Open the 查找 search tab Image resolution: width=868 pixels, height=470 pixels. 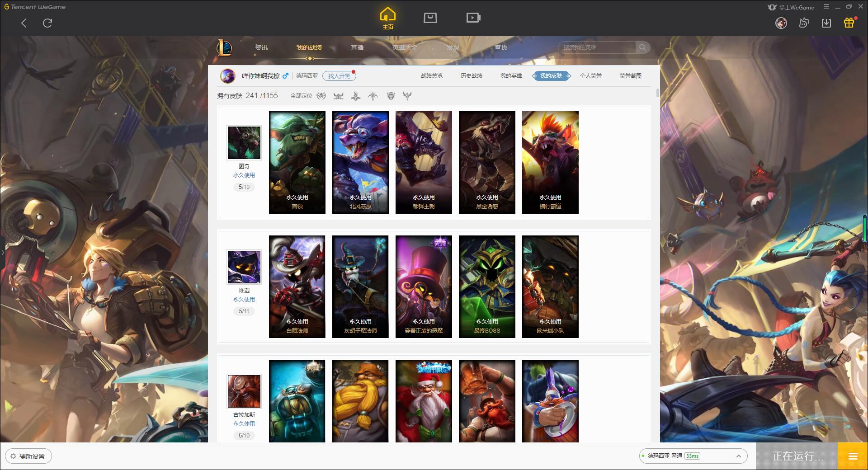click(501, 47)
